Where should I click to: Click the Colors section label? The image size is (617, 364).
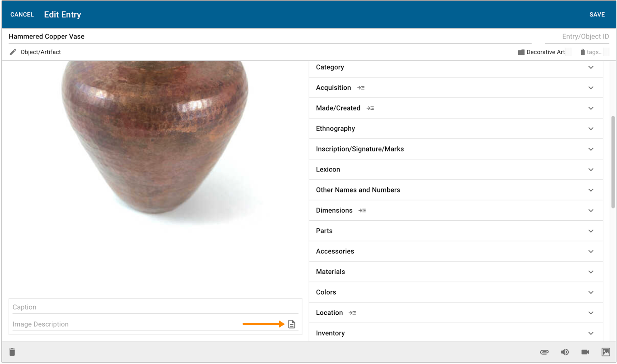click(x=326, y=292)
